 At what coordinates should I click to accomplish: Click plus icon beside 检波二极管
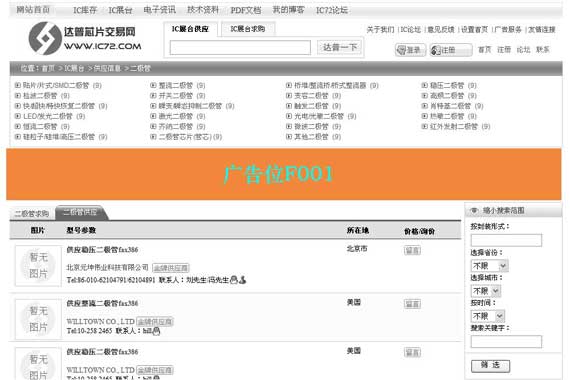[x=17, y=96]
